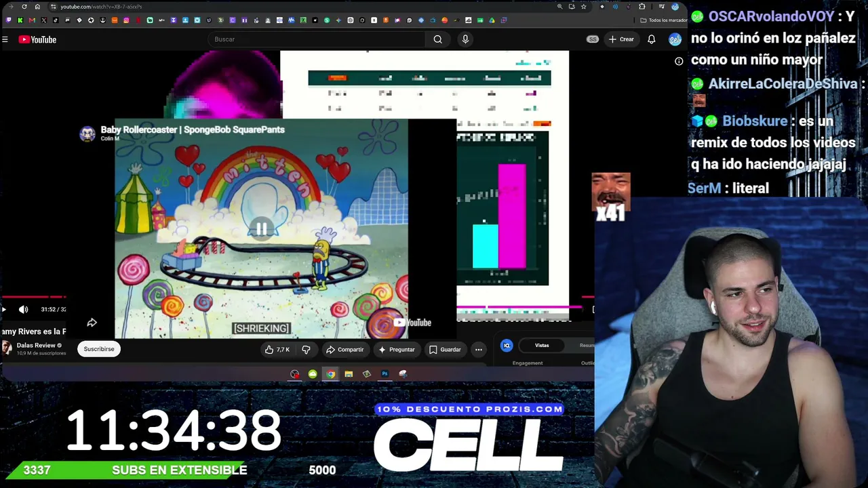Go to the YouTube home logo
868x488 pixels.
[37, 39]
